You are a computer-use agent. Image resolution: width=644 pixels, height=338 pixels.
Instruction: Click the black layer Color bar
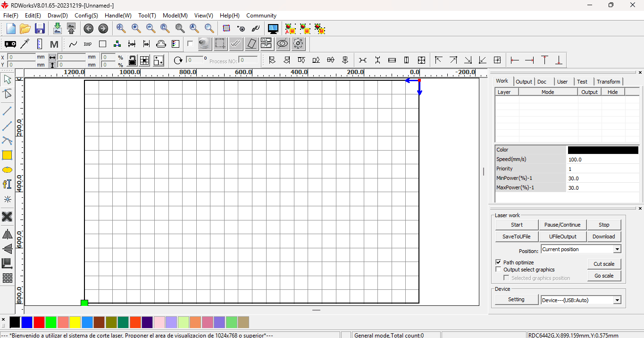603,150
